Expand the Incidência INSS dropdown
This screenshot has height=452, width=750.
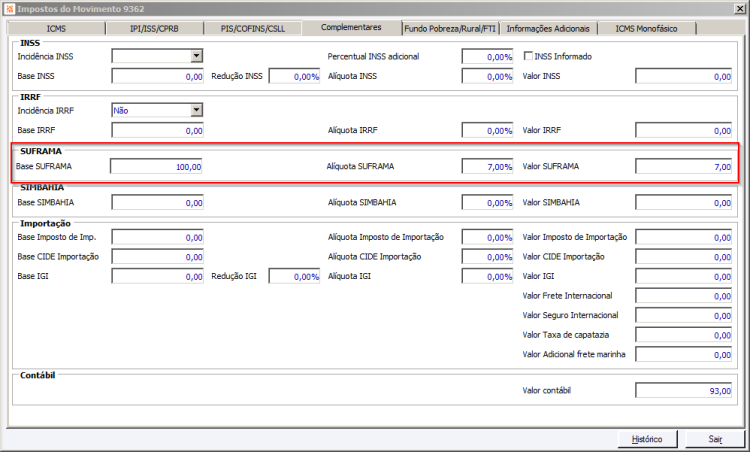click(196, 56)
